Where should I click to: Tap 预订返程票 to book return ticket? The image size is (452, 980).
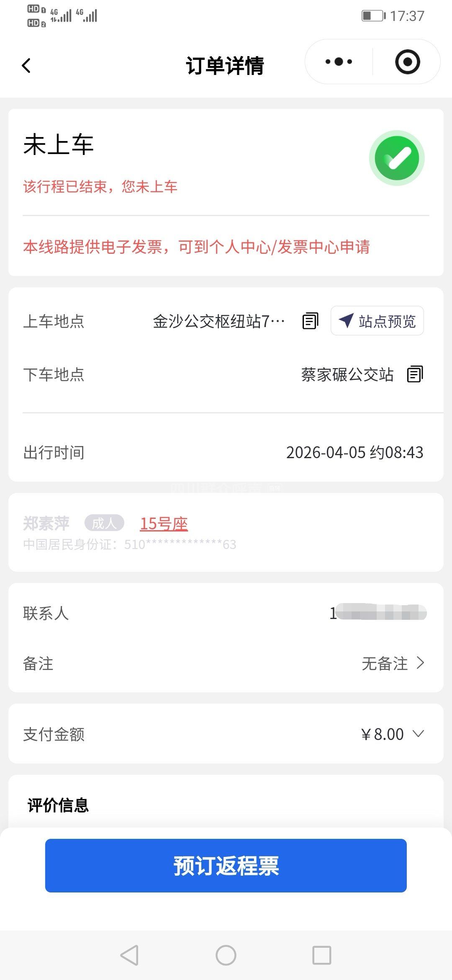(x=226, y=866)
